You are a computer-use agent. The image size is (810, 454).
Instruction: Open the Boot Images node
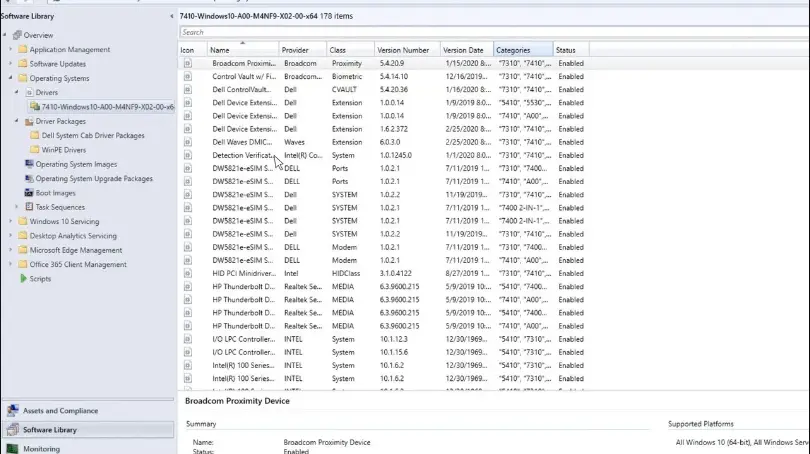[55, 193]
